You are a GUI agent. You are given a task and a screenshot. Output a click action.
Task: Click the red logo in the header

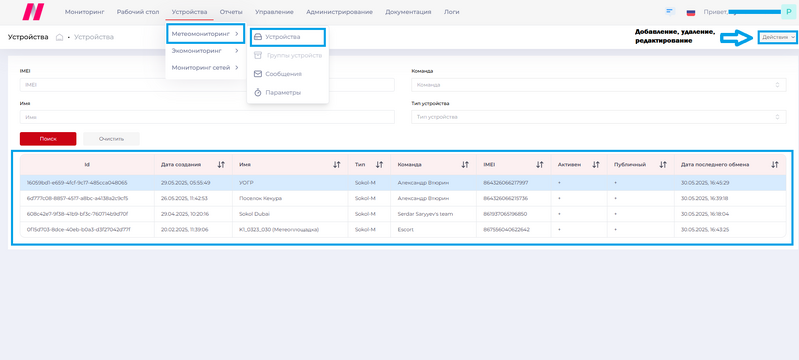pos(34,12)
